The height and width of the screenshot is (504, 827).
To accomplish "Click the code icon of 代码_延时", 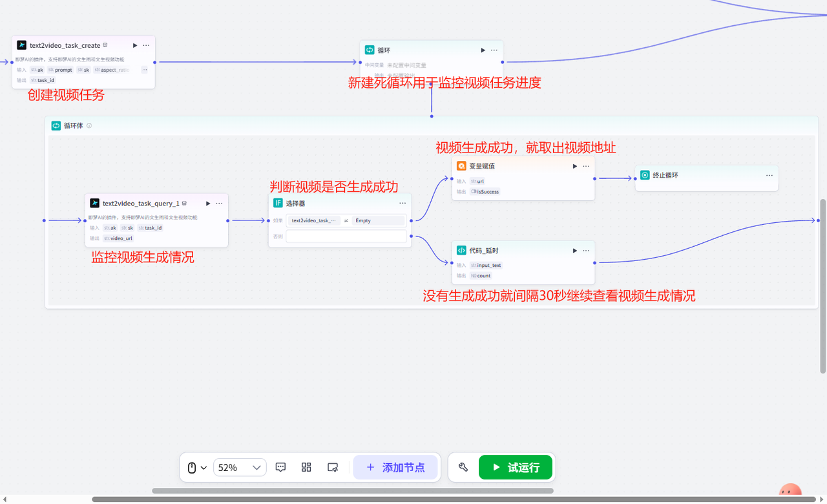I will point(461,250).
